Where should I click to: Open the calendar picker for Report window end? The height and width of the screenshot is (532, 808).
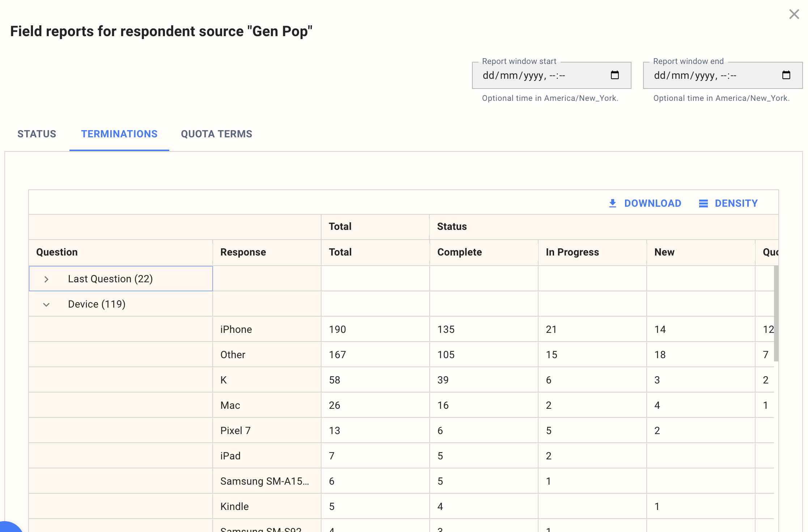coord(786,75)
